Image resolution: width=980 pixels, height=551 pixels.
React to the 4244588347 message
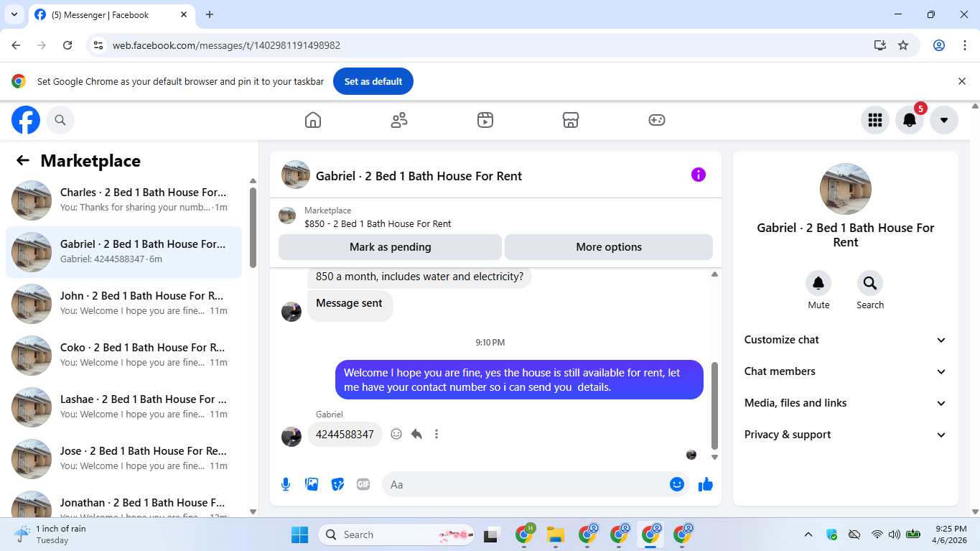click(x=396, y=434)
